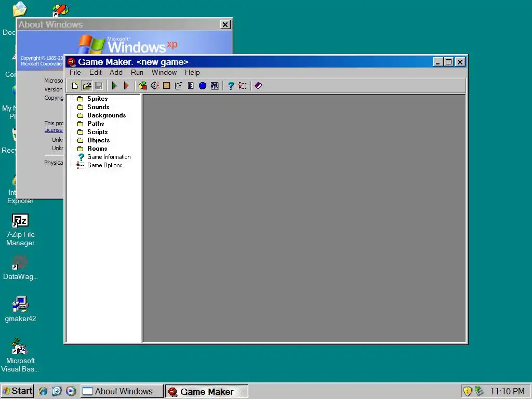Screen dimensions: 532x399
Task: Run the game with green play arrow
Action: click(x=114, y=86)
